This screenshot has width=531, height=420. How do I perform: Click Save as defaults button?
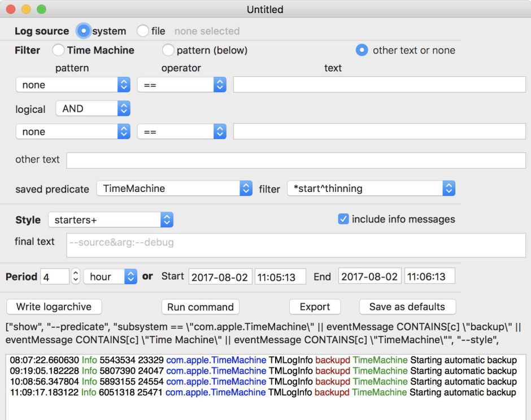(x=407, y=307)
